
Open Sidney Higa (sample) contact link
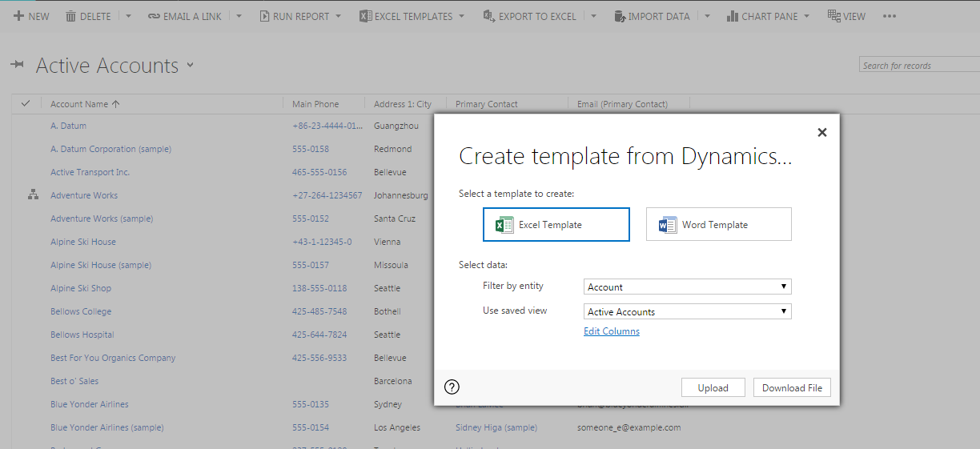click(x=496, y=427)
